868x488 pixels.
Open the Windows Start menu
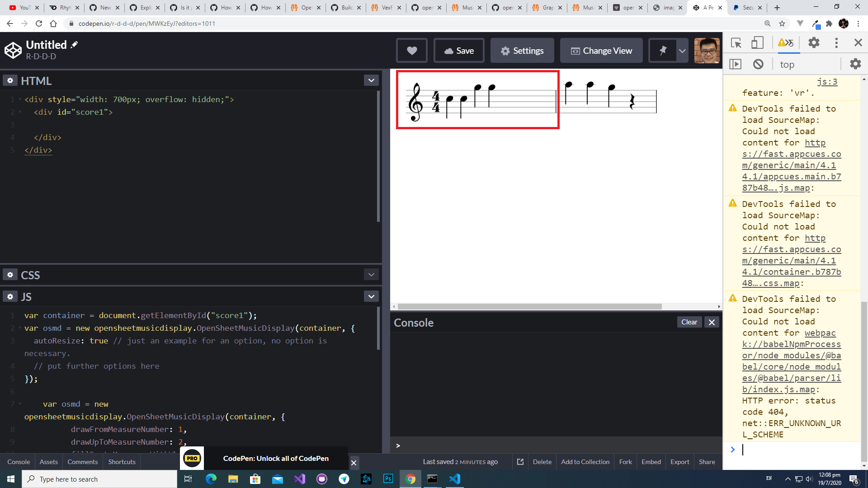point(11,479)
